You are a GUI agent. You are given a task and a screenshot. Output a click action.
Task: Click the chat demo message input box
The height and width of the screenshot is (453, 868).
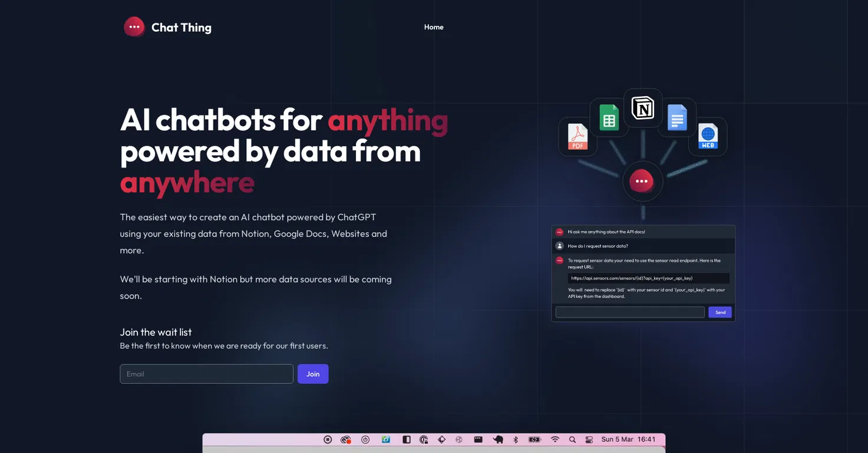[630, 312]
